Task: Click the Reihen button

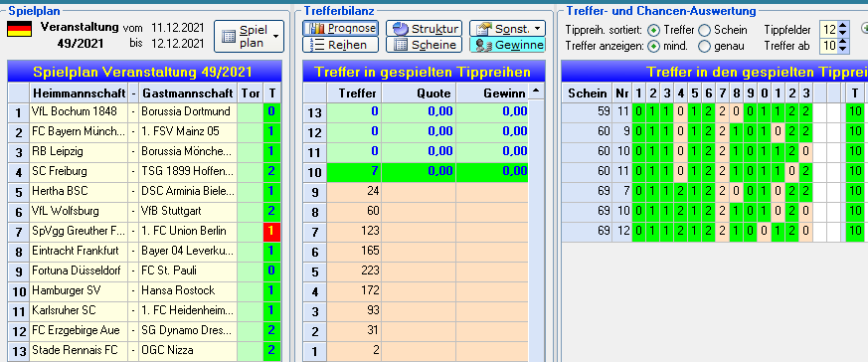Action: [340, 45]
